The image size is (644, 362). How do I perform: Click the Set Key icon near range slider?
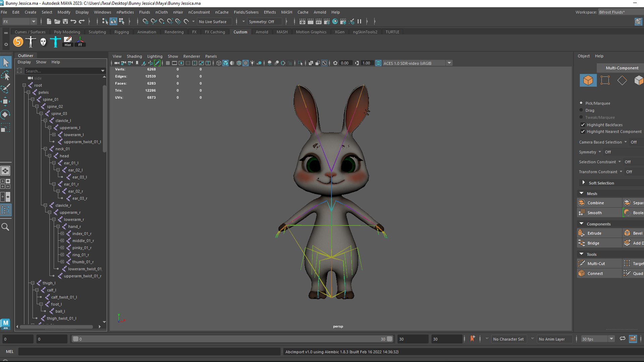472,339
